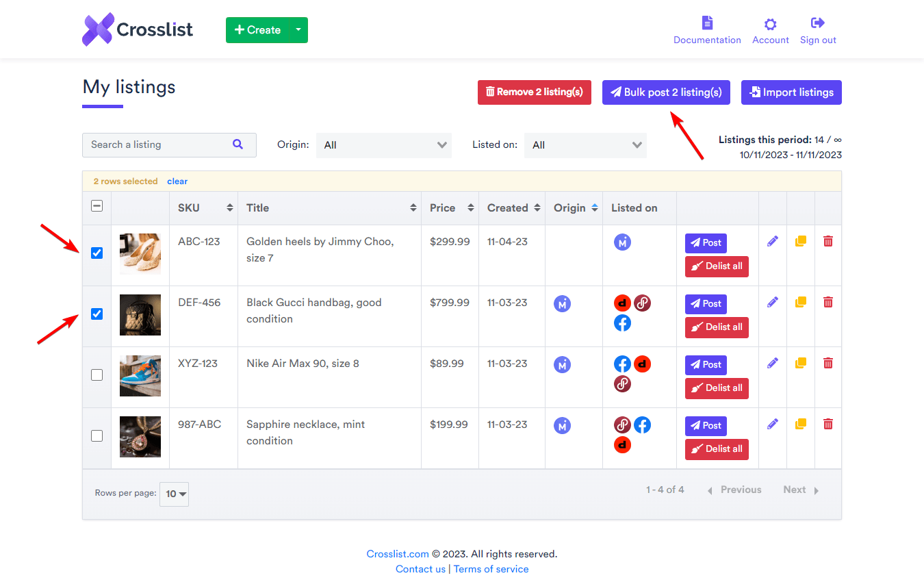
Task: Open the Crosslist.com footer link
Action: tap(398, 554)
